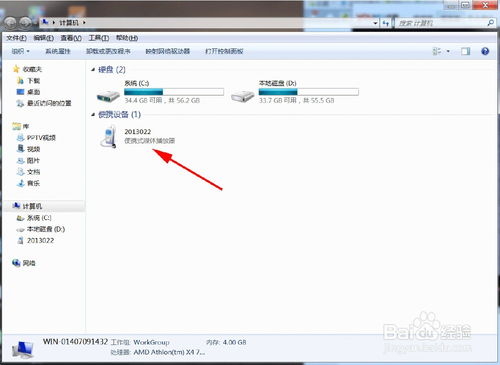The height and width of the screenshot is (365, 500).
Task: Click the 系统 (C:) usage bar
Action: (x=174, y=92)
